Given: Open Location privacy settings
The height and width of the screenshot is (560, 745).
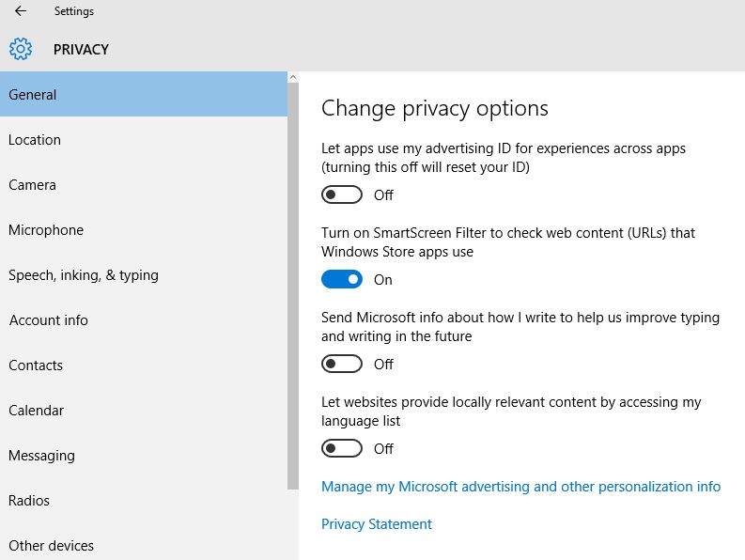Looking at the screenshot, I should click(x=144, y=140).
